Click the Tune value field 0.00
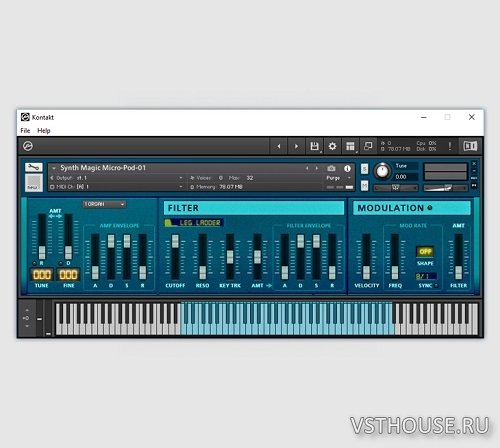Screen dimensions: 500x448 tap(404, 177)
